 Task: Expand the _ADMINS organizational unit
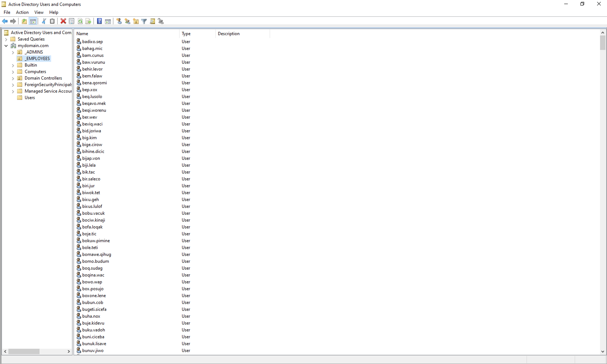coord(13,52)
